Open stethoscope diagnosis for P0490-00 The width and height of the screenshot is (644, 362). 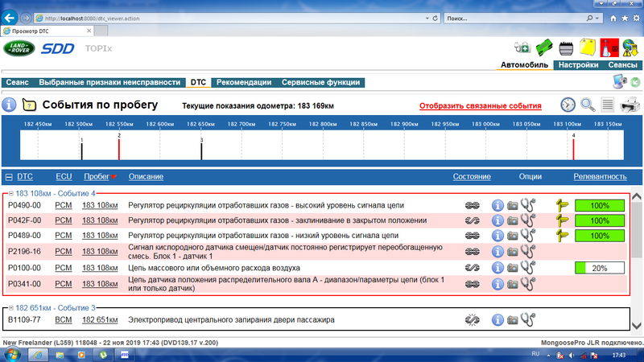pyautogui.click(x=528, y=205)
